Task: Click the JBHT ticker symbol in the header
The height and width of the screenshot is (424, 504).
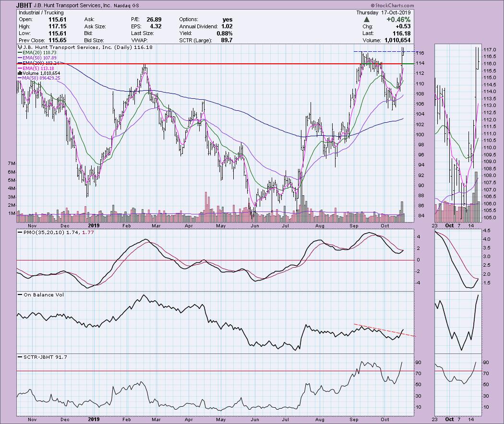Action: click(24, 5)
